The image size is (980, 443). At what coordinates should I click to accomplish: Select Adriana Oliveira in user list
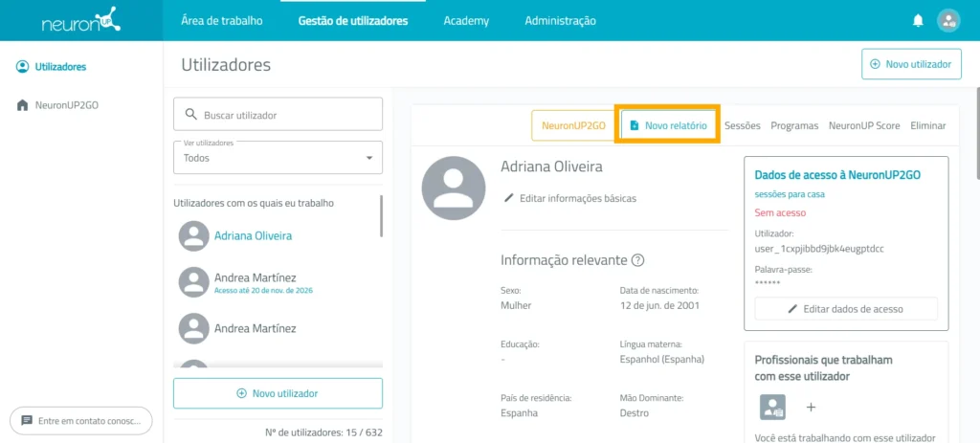pyautogui.click(x=253, y=236)
